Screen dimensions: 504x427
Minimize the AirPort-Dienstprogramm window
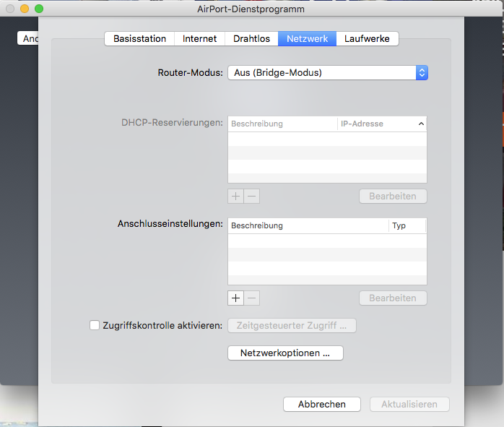pyautogui.click(x=25, y=9)
